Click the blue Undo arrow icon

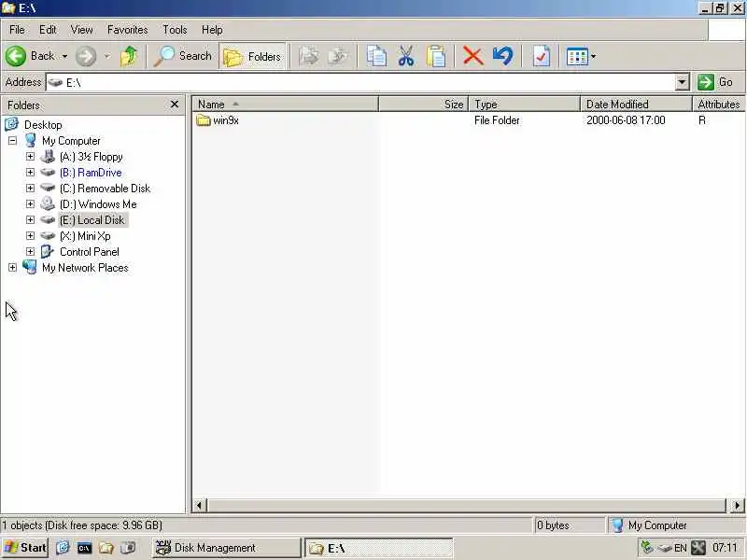click(503, 56)
